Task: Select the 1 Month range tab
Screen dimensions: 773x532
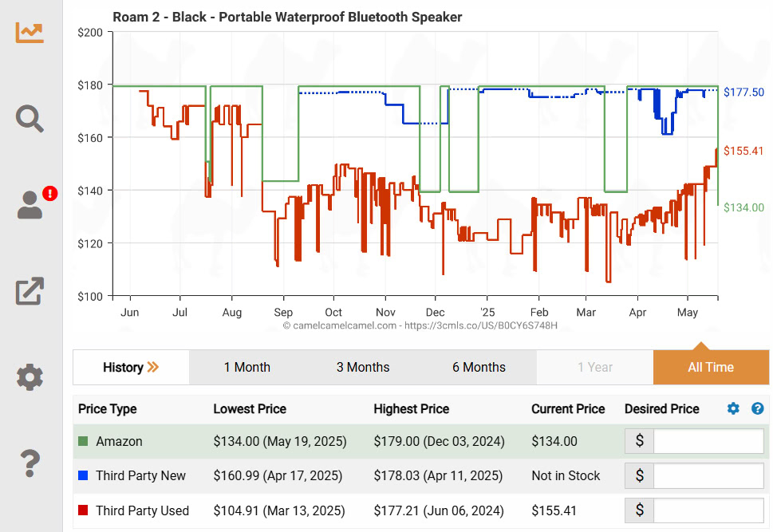Action: 246,368
